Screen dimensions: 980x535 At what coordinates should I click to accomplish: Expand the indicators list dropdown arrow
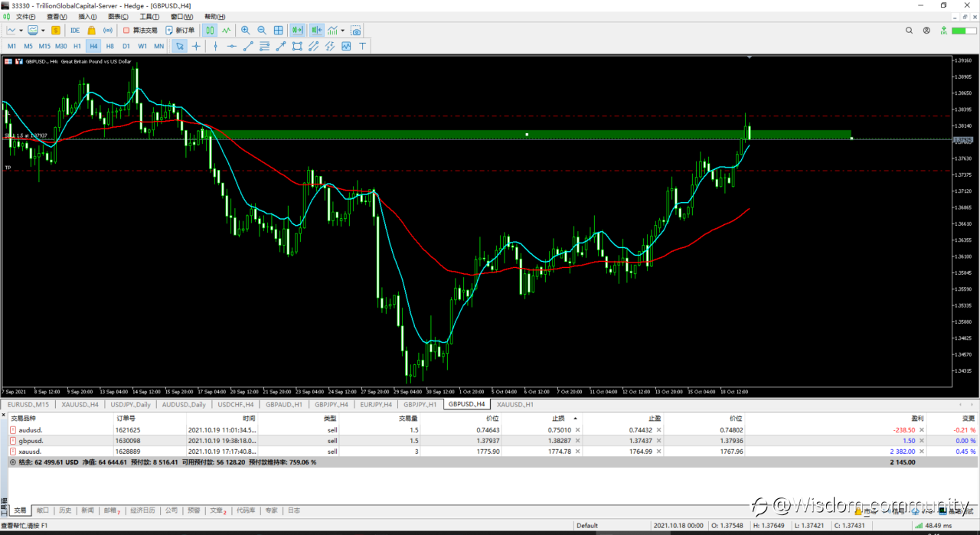click(343, 31)
